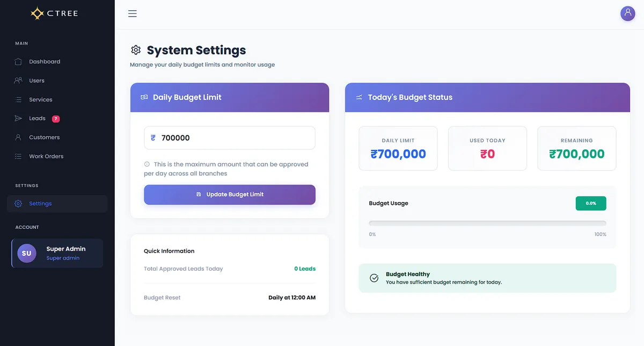Click 'You have sufficient budget remaining' message

(x=444, y=282)
